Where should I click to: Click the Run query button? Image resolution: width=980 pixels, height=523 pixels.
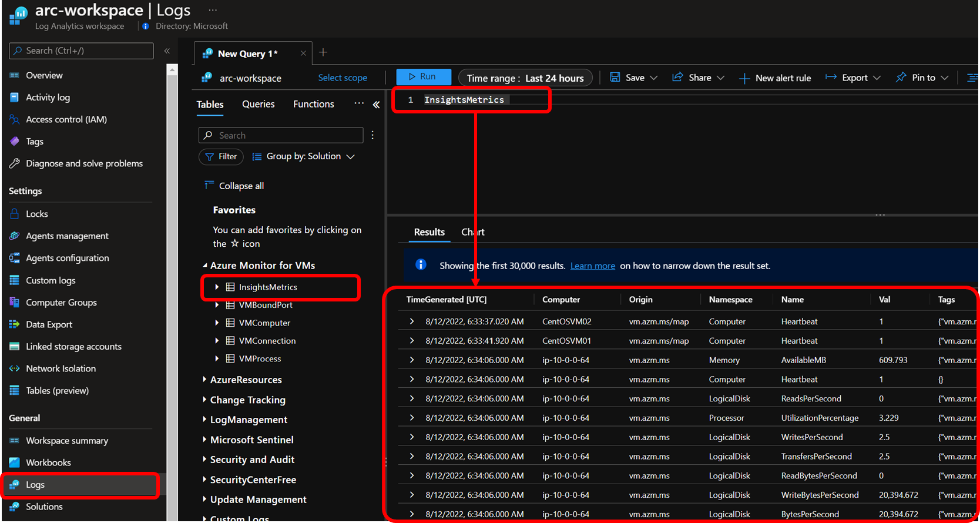(x=423, y=77)
